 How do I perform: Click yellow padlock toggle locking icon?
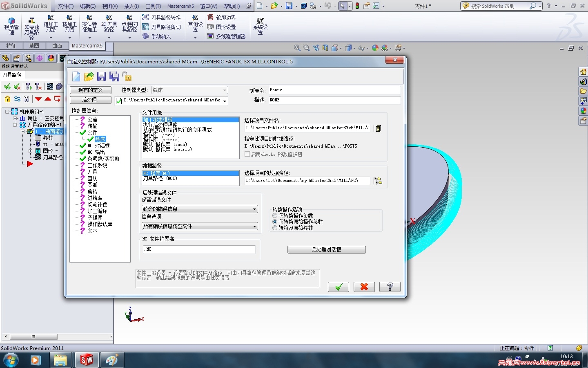click(x=7, y=99)
